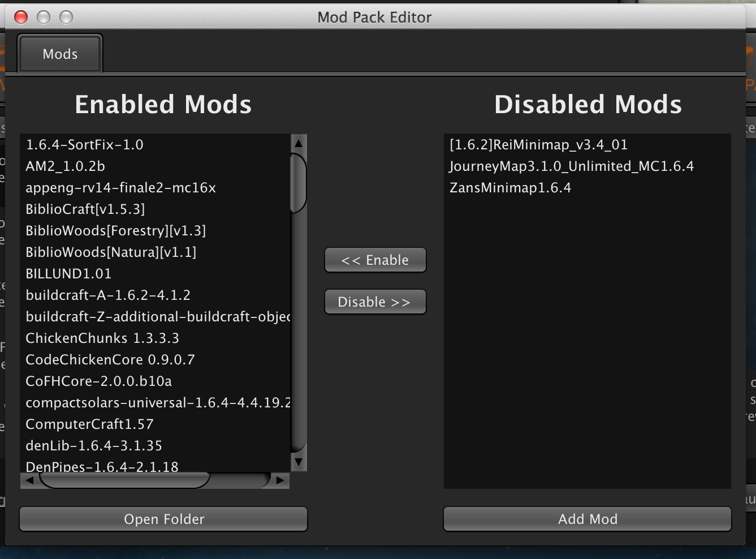Select ZansMinimap1.6.4 in disabled mods
The image size is (756, 559).
587,188
